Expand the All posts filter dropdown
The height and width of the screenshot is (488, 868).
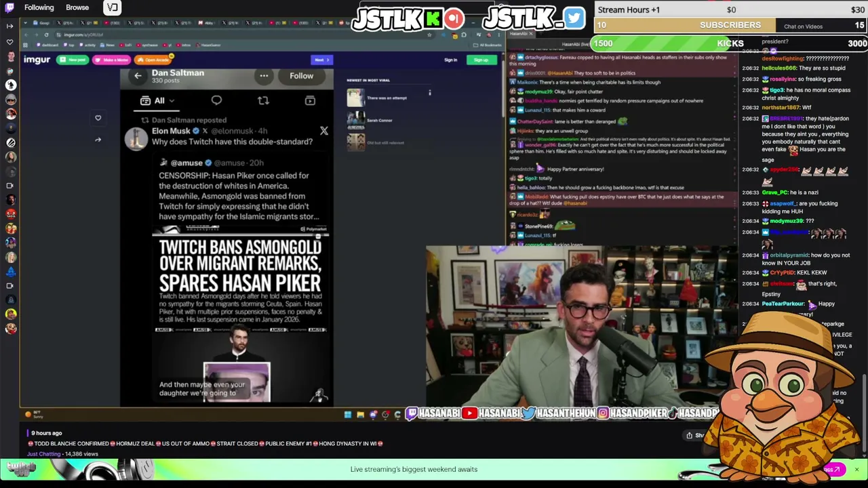[157, 101]
